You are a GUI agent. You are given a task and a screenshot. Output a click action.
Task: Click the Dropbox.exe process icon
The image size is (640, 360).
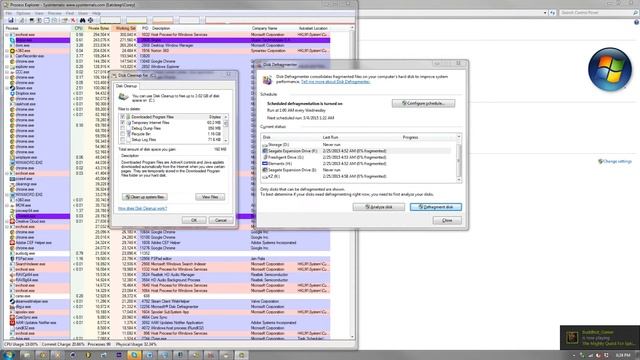tap(12, 93)
